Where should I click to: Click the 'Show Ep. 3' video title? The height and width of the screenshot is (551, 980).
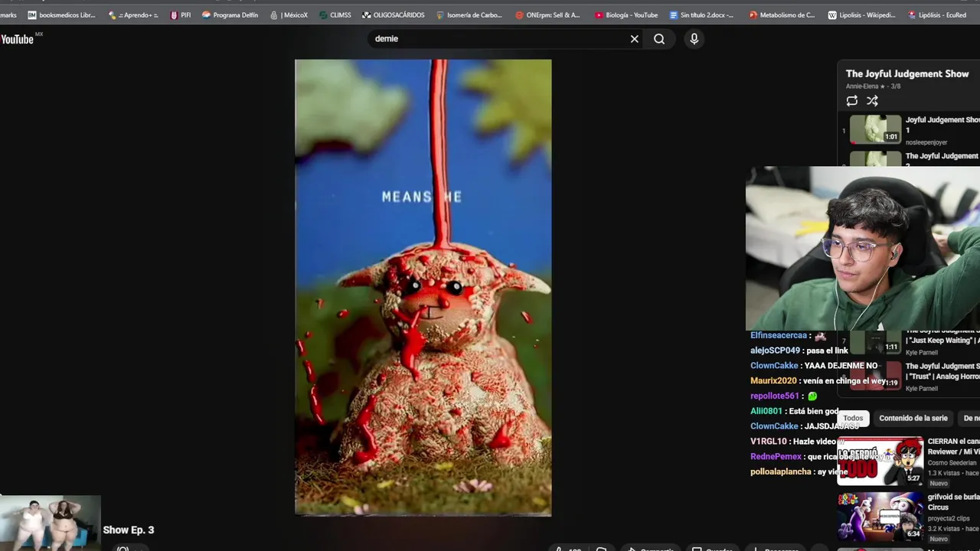pyautogui.click(x=129, y=530)
